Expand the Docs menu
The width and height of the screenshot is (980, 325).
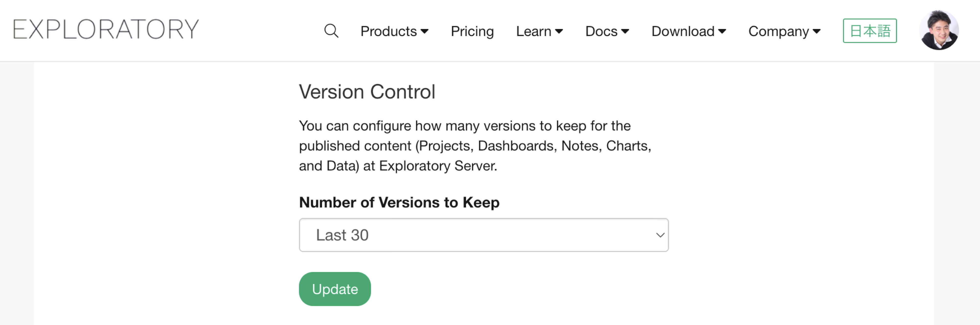601,31
